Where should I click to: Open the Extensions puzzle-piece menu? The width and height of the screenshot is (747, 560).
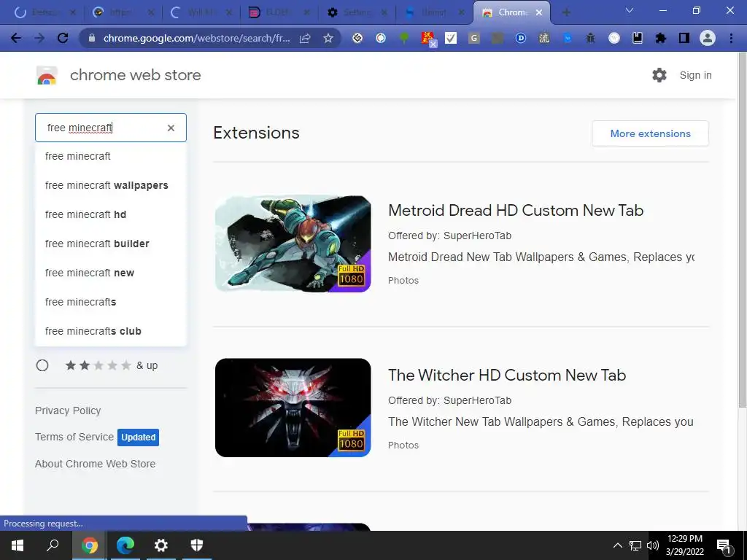point(661,38)
